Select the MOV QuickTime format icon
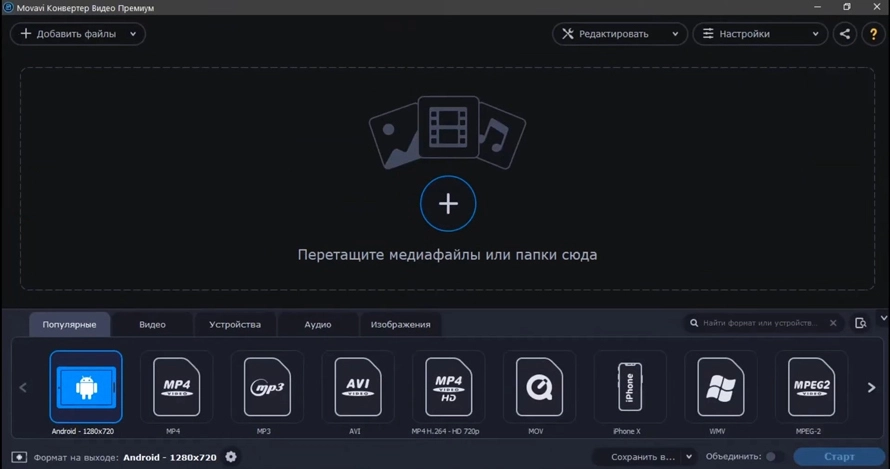The width and height of the screenshot is (890, 469). point(539,387)
